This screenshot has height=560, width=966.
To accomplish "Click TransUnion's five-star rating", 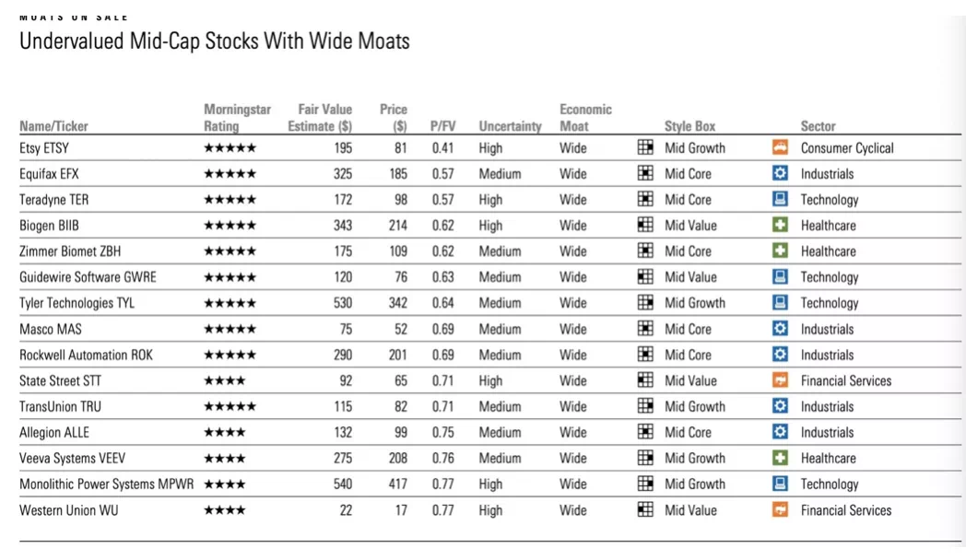I will [230, 406].
